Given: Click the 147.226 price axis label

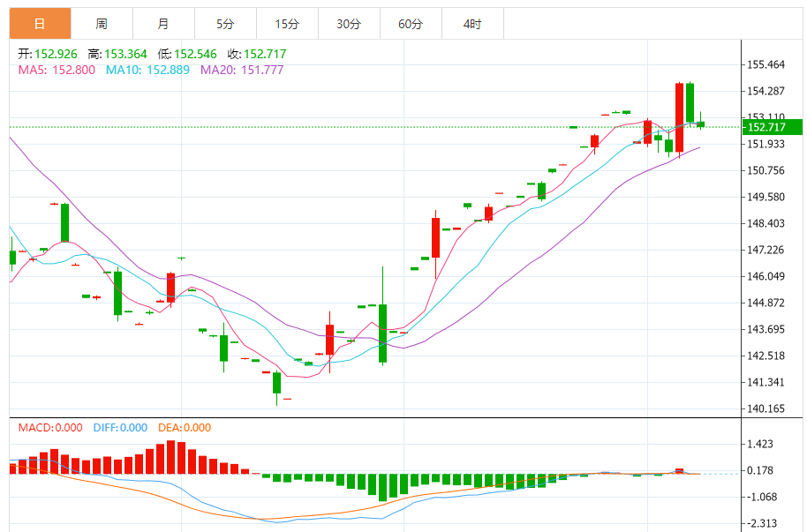Looking at the screenshot, I should [766, 250].
